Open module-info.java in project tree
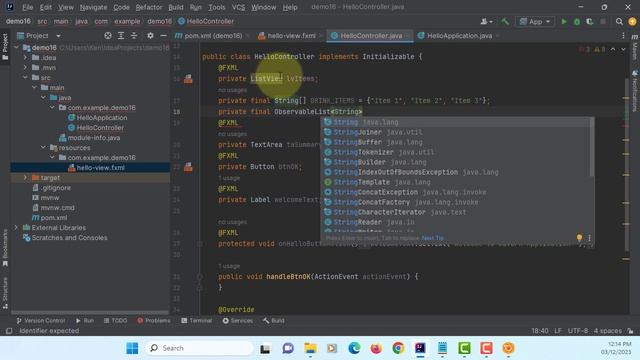The image size is (640, 360). pos(94,138)
